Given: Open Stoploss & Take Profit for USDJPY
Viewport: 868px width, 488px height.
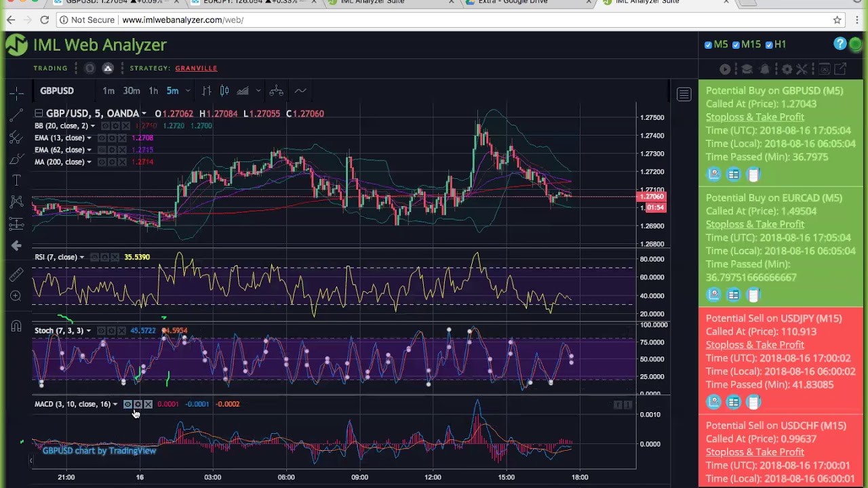Looking at the screenshot, I should pos(755,344).
